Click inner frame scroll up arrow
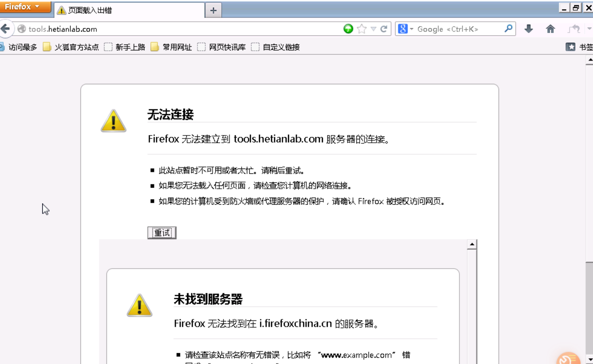The height and width of the screenshot is (364, 593). point(472,245)
